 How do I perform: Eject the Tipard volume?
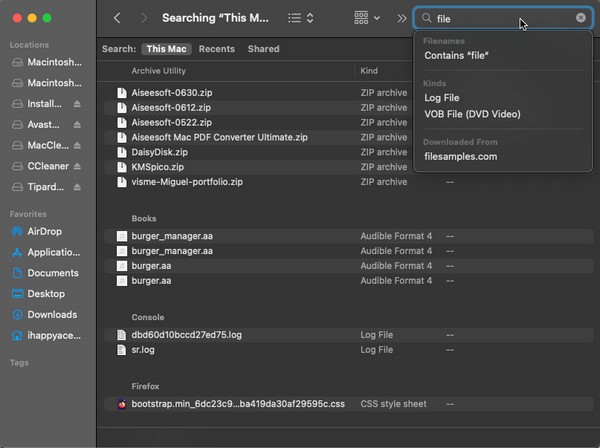click(77, 187)
